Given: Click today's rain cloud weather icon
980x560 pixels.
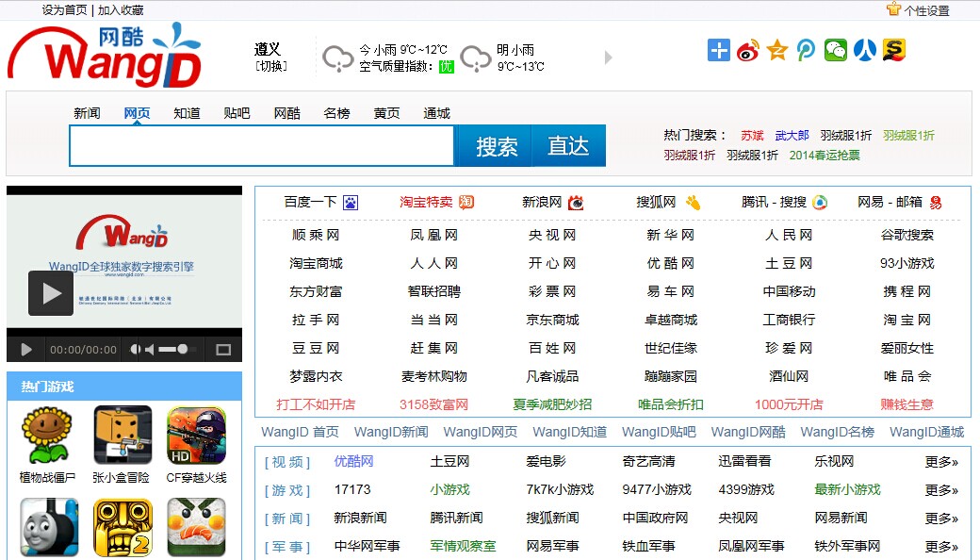Looking at the screenshot, I should pyautogui.click(x=338, y=58).
